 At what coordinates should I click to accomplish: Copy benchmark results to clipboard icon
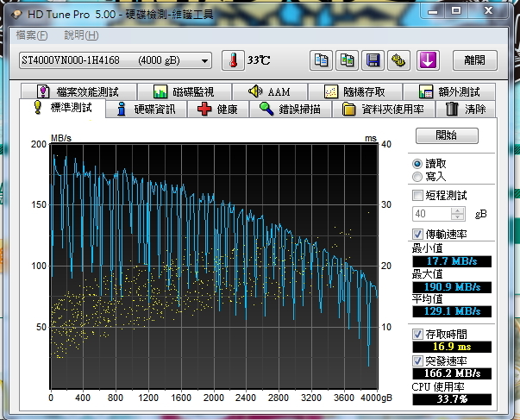(x=321, y=60)
